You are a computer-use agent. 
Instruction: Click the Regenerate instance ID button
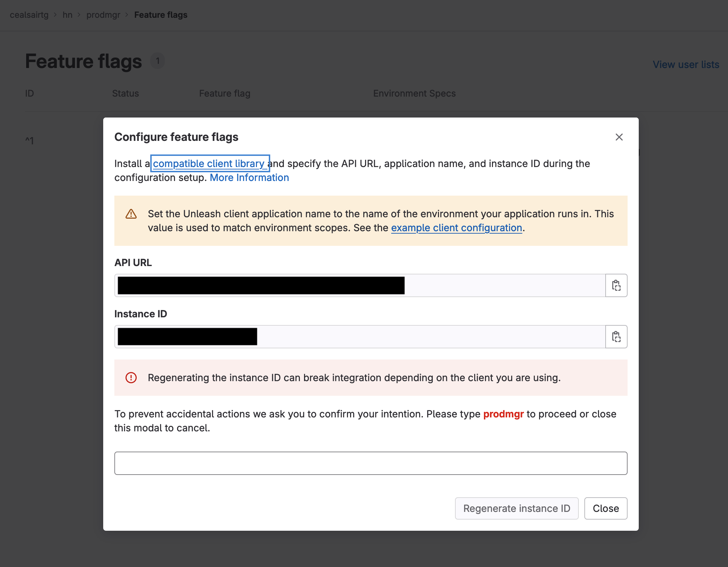click(x=517, y=508)
